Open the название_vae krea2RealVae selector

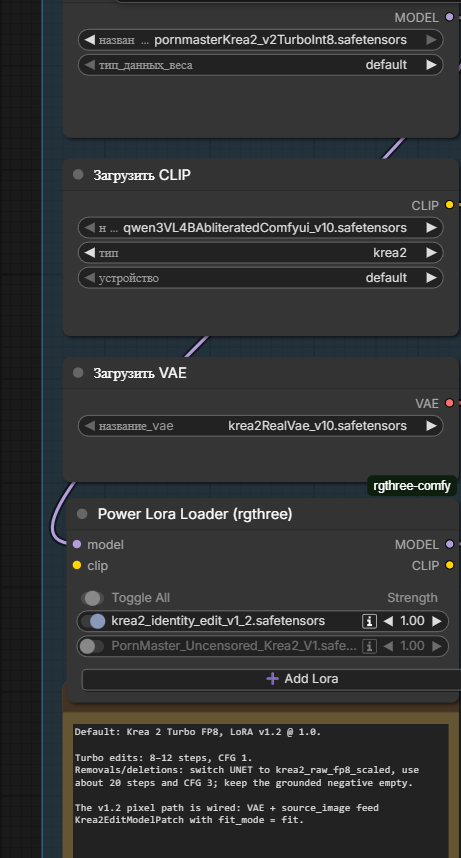[261, 426]
